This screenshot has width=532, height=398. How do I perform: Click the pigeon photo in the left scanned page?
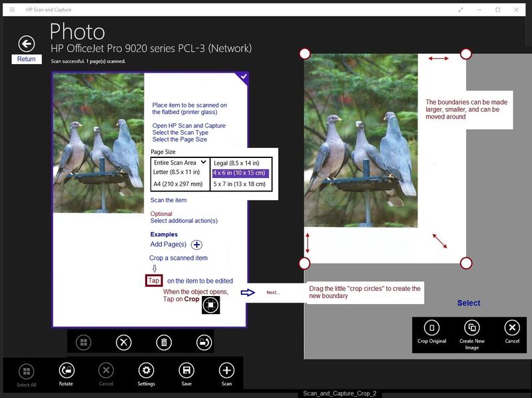coord(99,143)
